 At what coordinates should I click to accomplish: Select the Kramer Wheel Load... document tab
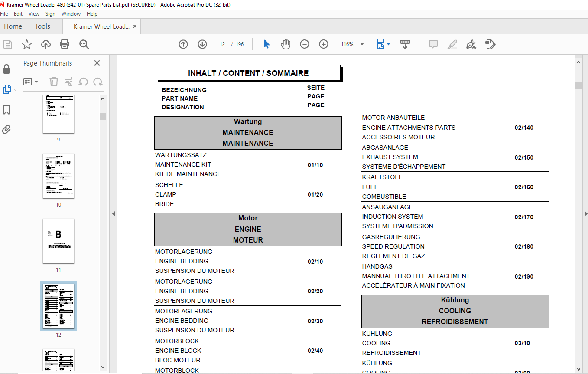tap(101, 26)
